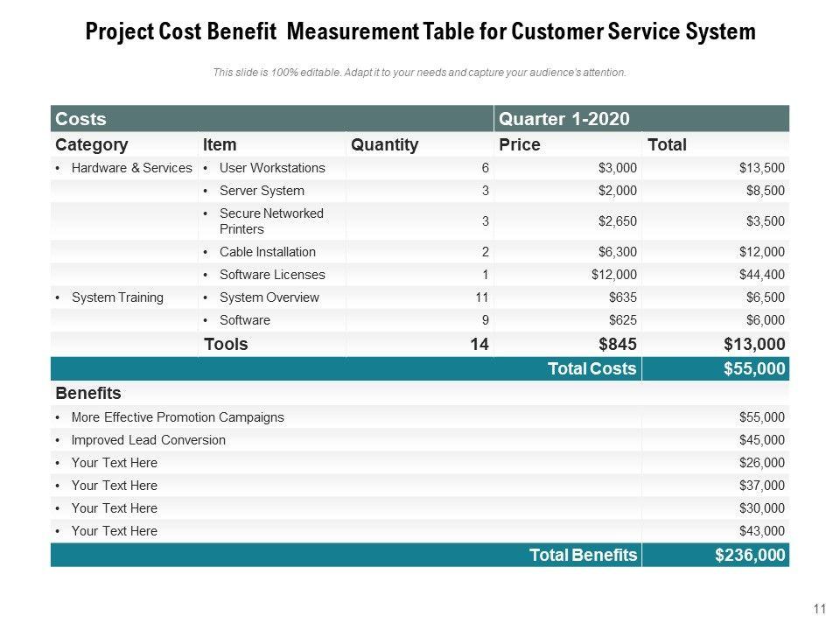Click the 'Secure Networked Printers' item

[271, 221]
